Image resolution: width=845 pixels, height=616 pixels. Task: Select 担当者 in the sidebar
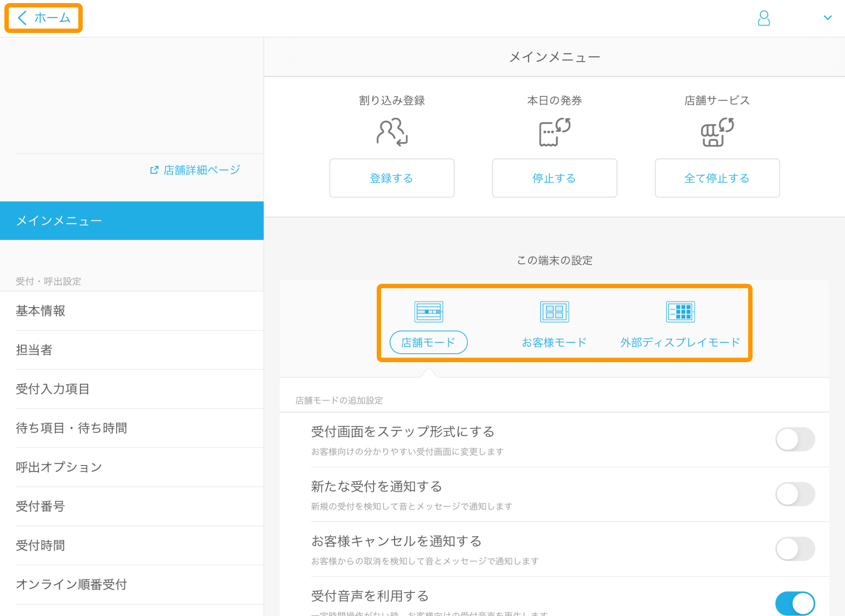click(x=34, y=350)
